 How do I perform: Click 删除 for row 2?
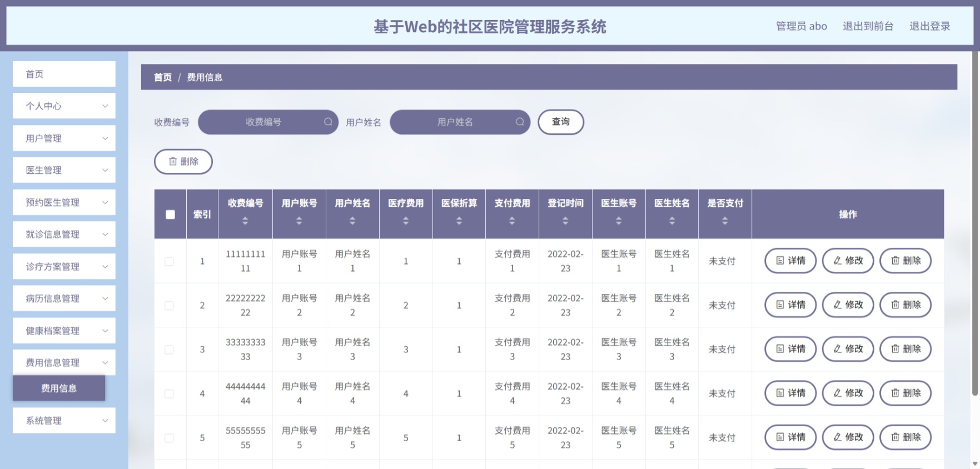(x=906, y=305)
